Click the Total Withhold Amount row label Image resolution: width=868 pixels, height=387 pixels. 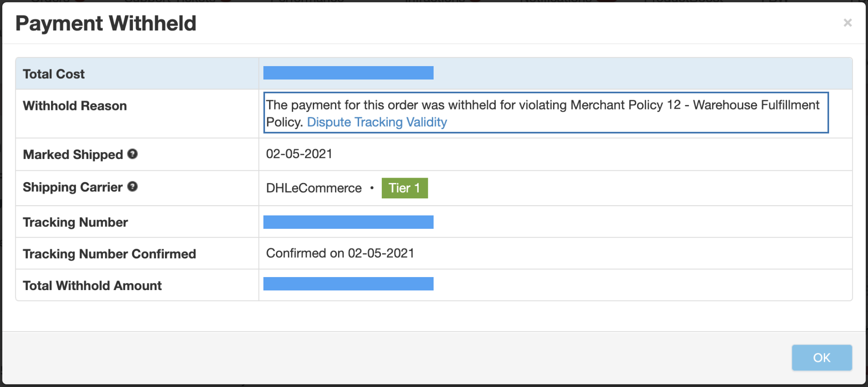coord(92,286)
